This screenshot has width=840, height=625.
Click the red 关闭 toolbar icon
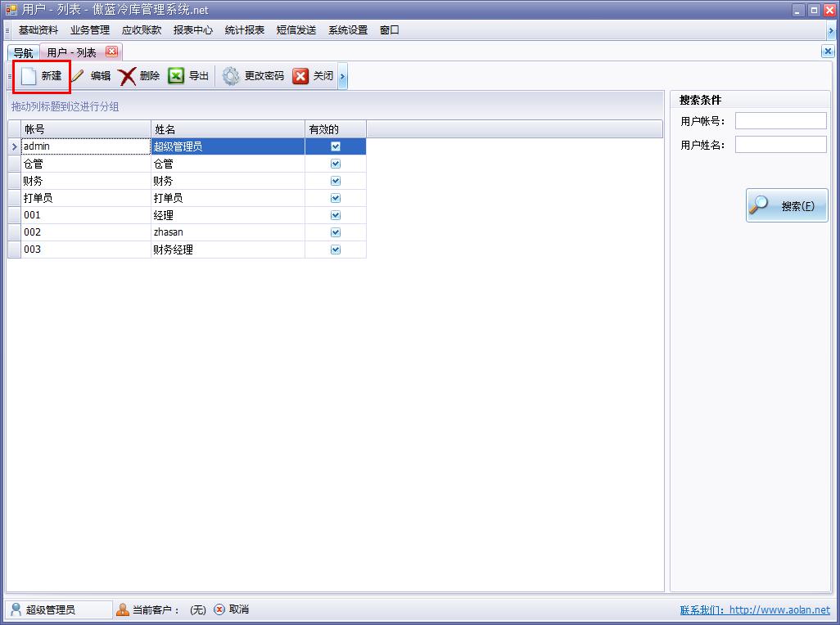(300, 76)
